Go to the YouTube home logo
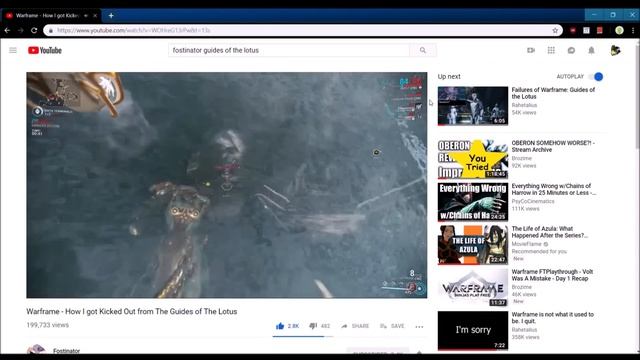 click(45, 50)
